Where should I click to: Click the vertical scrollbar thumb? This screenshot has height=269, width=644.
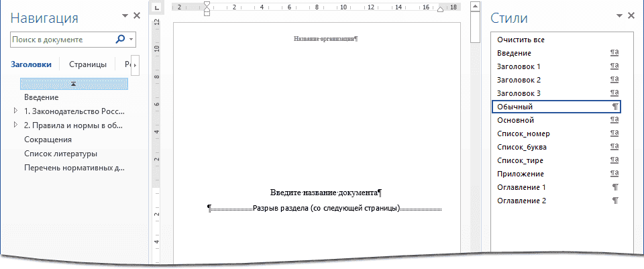coord(475,28)
